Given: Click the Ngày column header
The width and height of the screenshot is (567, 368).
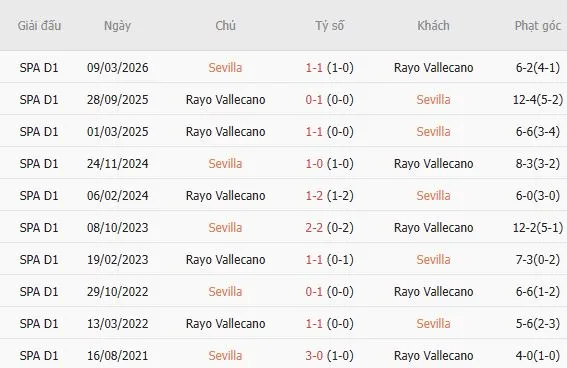Looking at the screenshot, I should [118, 26].
